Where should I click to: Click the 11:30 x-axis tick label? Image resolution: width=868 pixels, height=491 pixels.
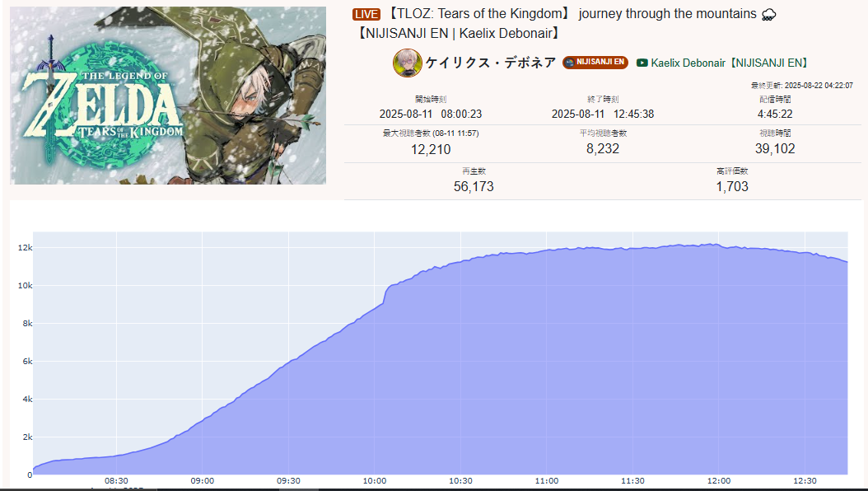[x=632, y=481]
